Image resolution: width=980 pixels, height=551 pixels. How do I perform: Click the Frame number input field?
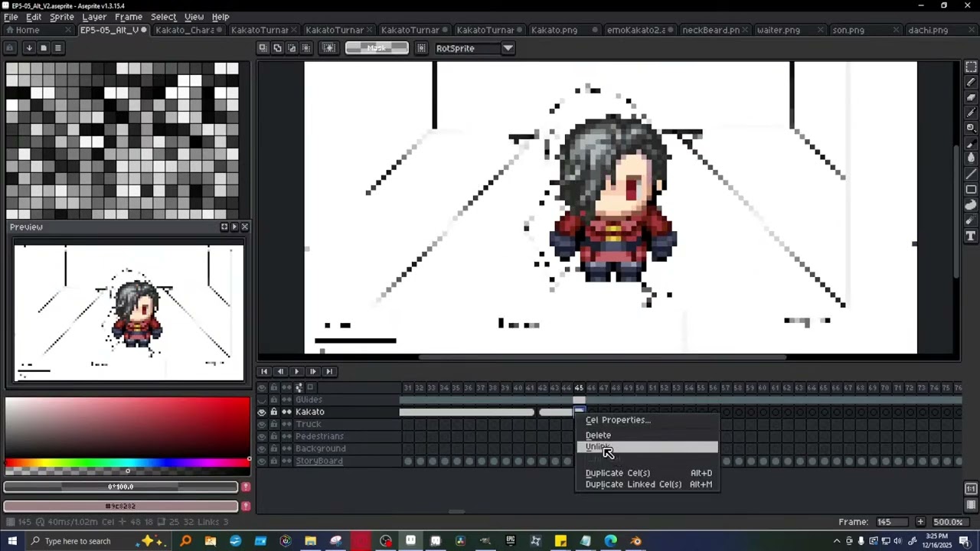pos(893,522)
